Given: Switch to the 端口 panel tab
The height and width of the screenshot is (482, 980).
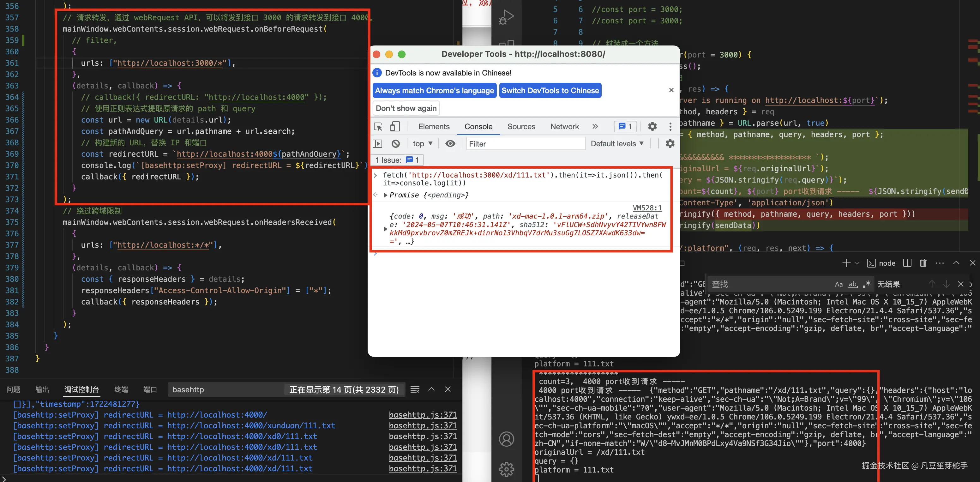Looking at the screenshot, I should coord(150,389).
